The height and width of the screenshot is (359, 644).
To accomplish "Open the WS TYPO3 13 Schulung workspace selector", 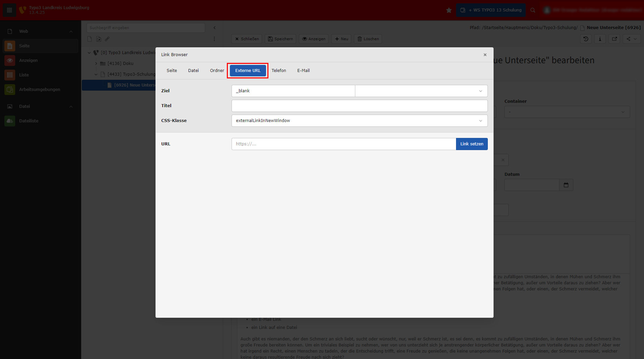I will point(491,10).
